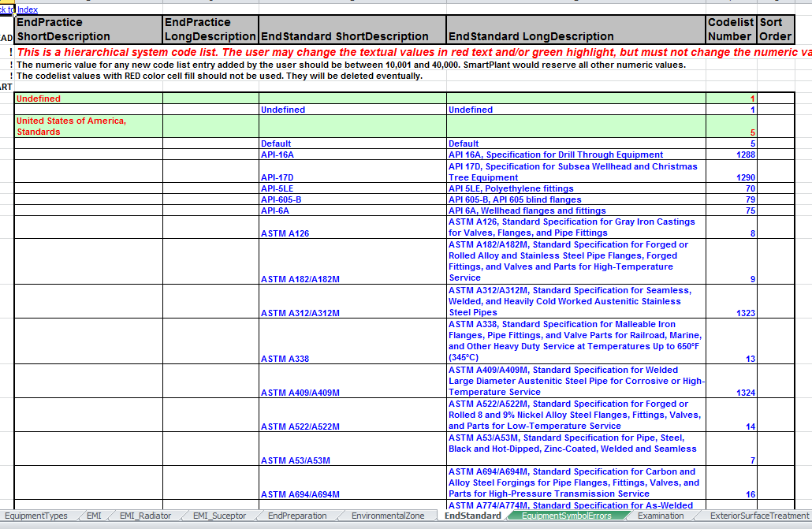
Task: Select the High-Pressure Transmission Service description
Action: [x=576, y=483]
